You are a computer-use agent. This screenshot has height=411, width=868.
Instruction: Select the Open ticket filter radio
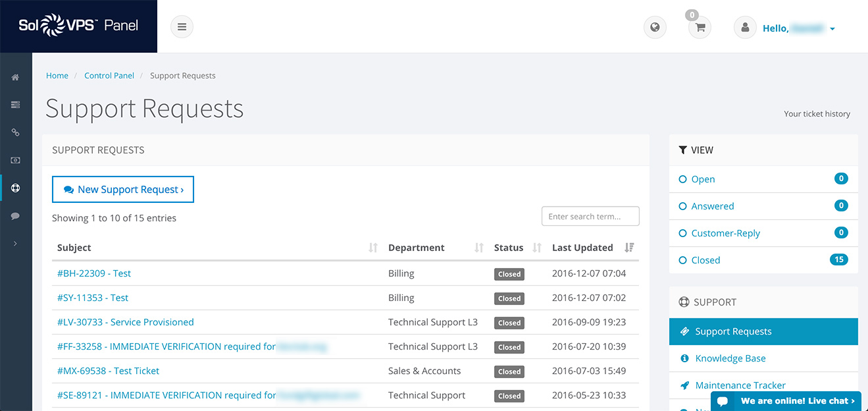(x=683, y=179)
